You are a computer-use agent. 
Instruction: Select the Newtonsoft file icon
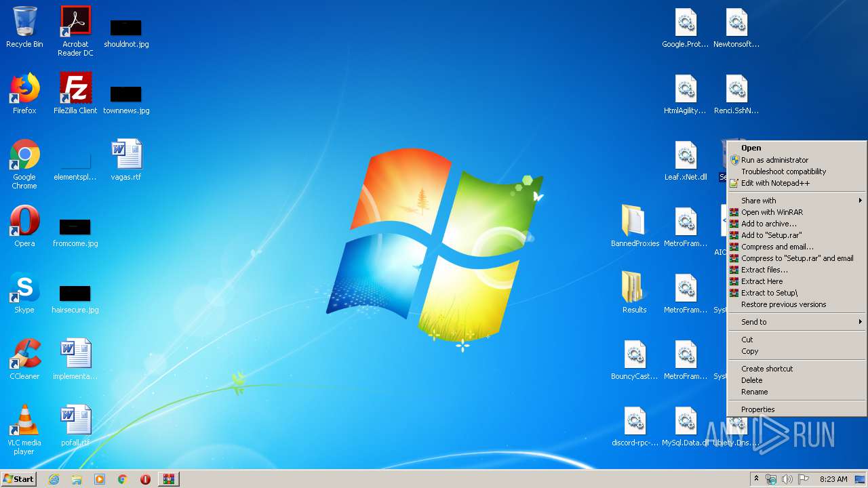736,27
